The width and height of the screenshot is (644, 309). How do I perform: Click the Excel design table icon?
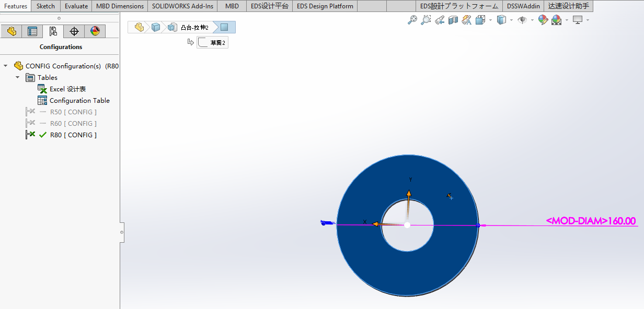pos(42,89)
